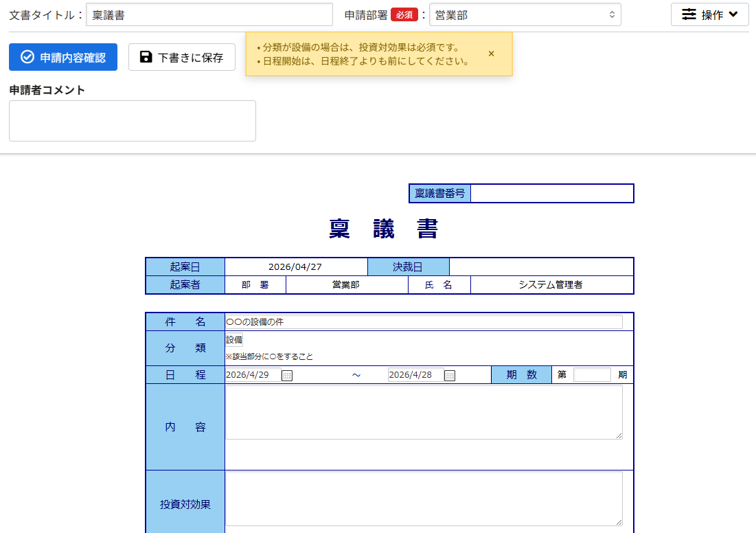Click the 申請者コメント text area
Image resolution: width=756 pixels, height=533 pixels.
click(x=133, y=121)
